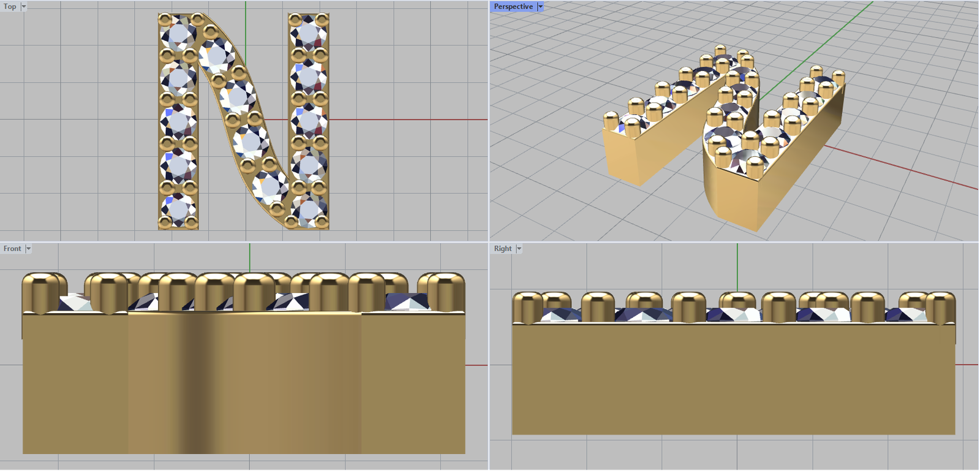
Task: Select the topmost diamond of N's left stem in Top view
Action: coord(179,33)
